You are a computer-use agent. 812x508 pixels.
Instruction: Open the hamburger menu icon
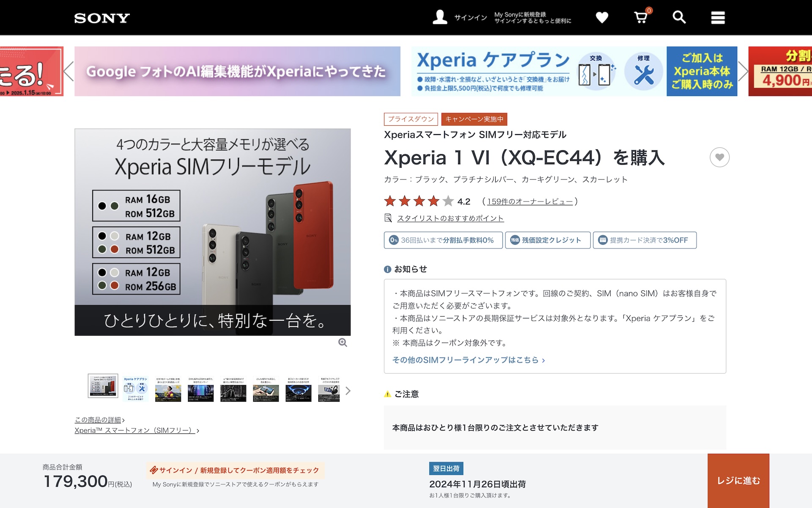(x=718, y=18)
